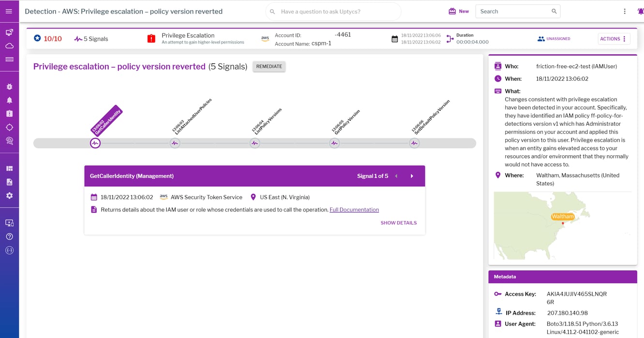
Task: Open the clipboard alert icon in sidebar
Action: coord(9,114)
